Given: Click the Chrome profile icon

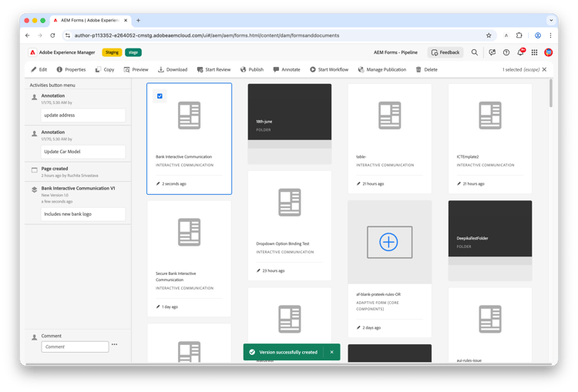Looking at the screenshot, I should 538,35.
